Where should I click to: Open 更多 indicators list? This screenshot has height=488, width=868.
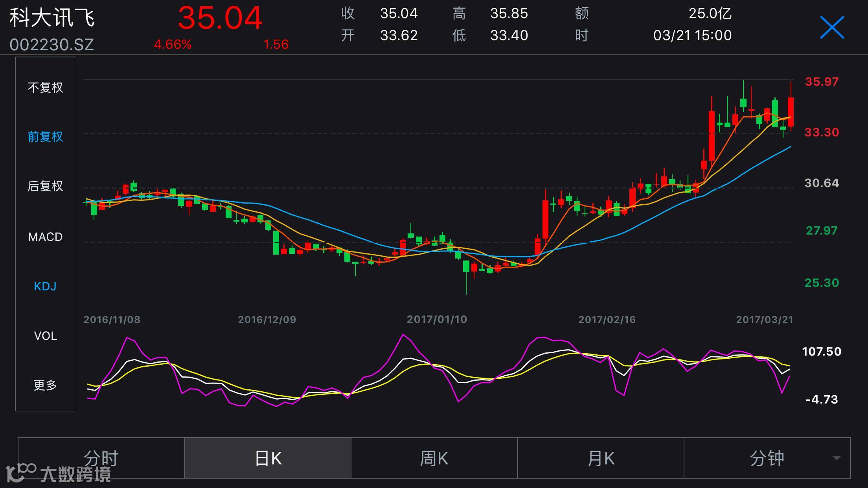point(45,385)
